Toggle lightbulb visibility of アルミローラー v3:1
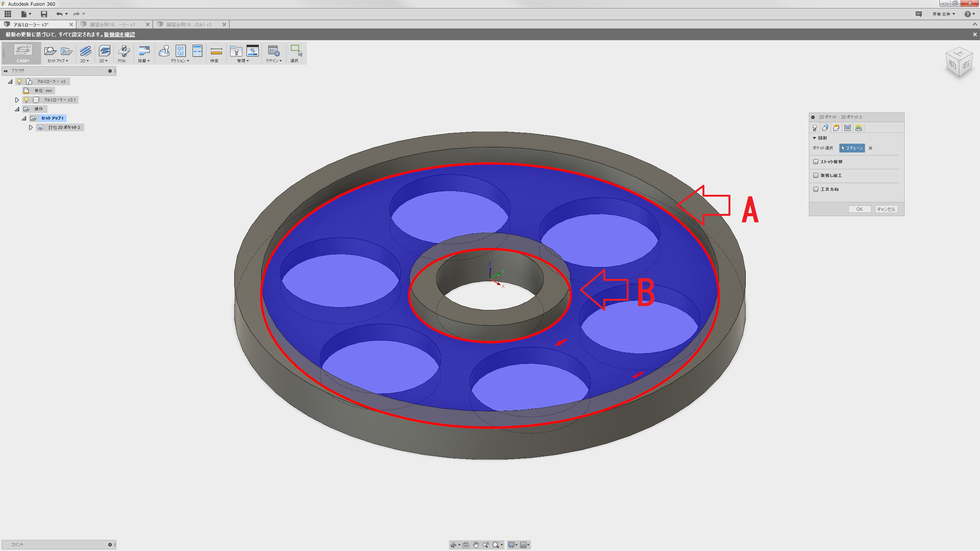 coord(26,100)
